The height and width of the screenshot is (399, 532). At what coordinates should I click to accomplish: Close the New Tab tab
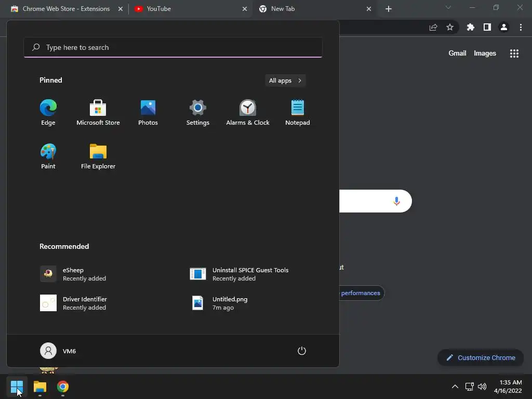coord(369,9)
